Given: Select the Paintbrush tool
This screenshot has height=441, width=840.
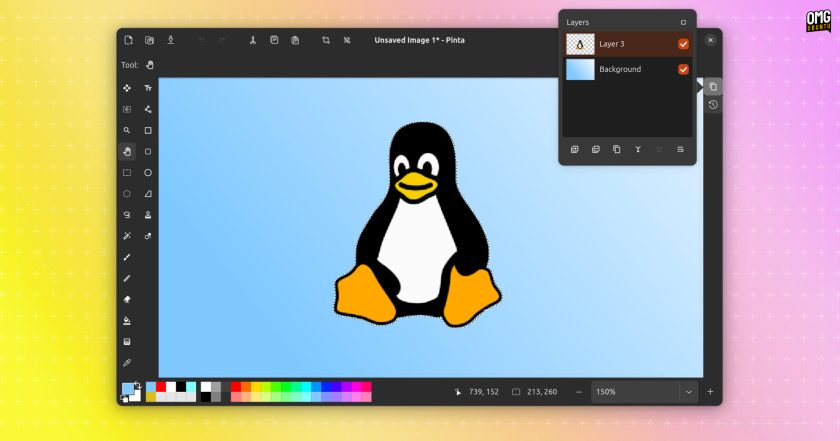Looking at the screenshot, I should [127, 257].
